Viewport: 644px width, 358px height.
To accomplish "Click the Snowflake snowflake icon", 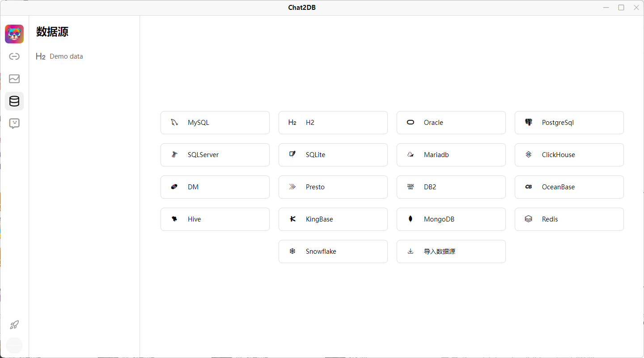I will click(292, 251).
